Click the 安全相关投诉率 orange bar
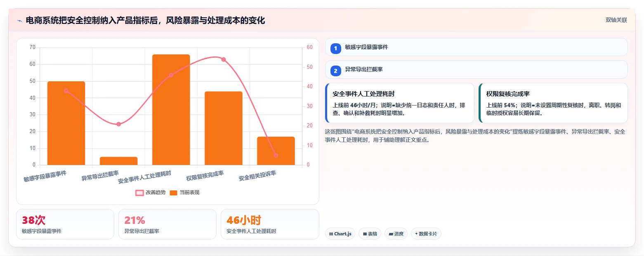The height and width of the screenshot is (256, 644). (276, 151)
